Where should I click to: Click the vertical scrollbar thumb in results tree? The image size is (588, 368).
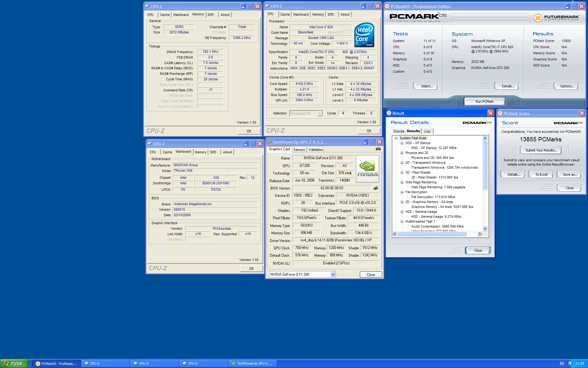click(485, 165)
